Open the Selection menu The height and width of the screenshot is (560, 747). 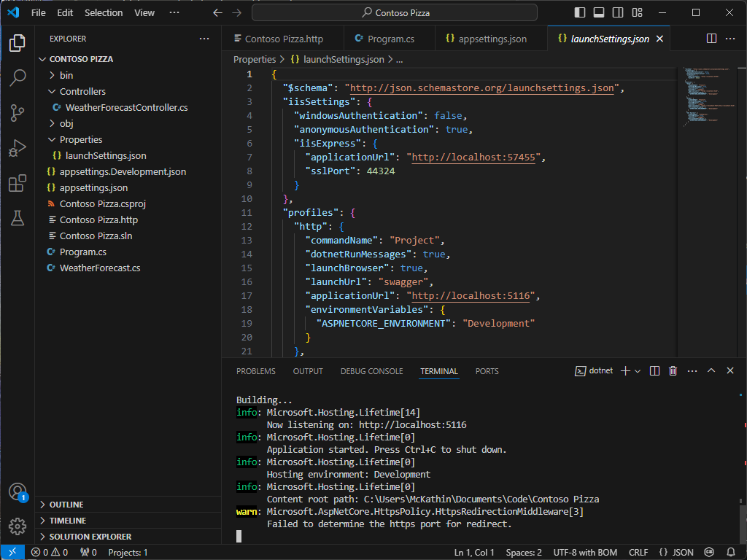point(104,13)
